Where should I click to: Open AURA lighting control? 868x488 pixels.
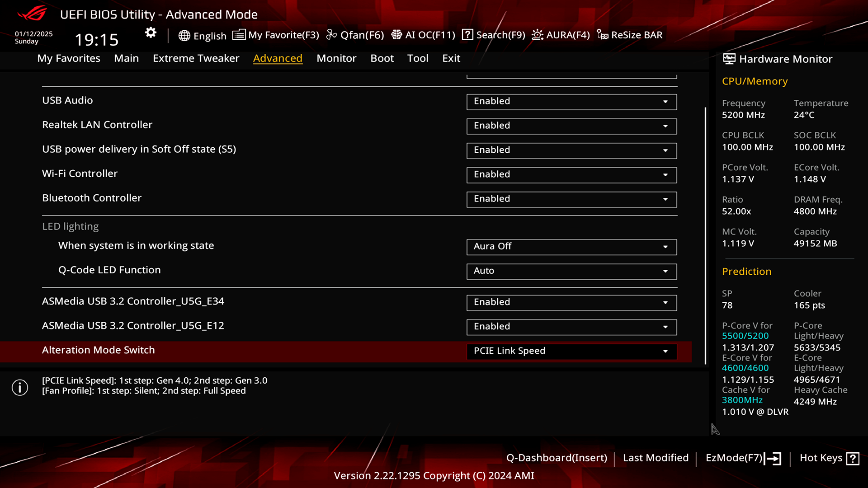[561, 34]
